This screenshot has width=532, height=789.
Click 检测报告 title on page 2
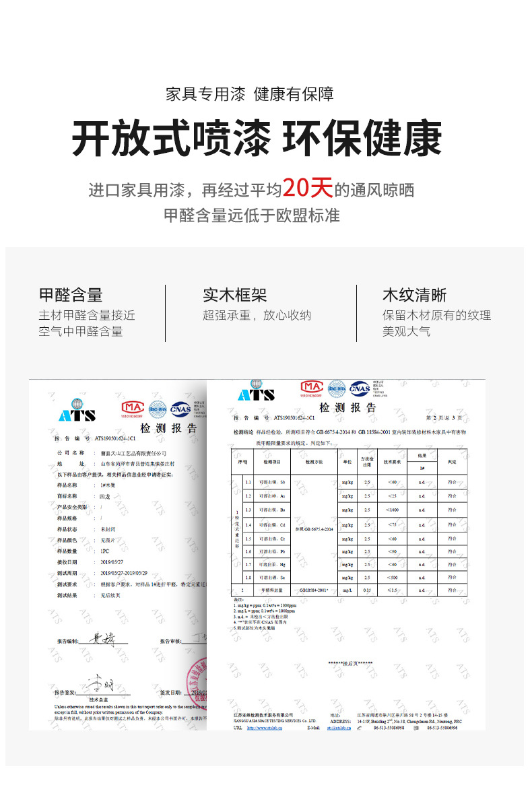[347, 407]
